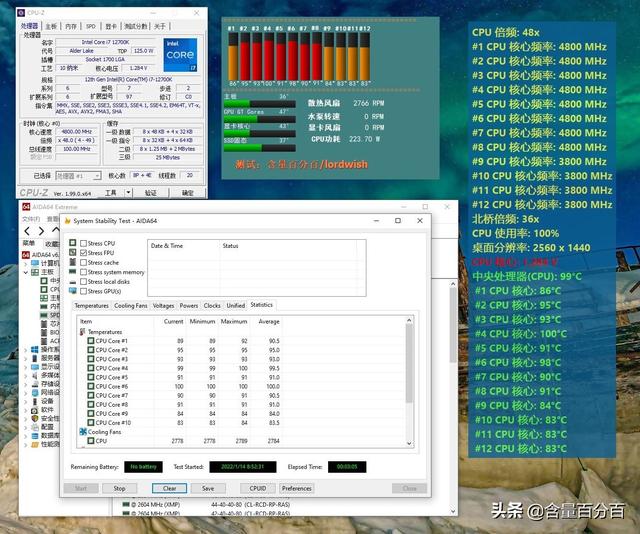The image size is (640, 534).
Task: Click the Stop button
Action: [x=120, y=488]
